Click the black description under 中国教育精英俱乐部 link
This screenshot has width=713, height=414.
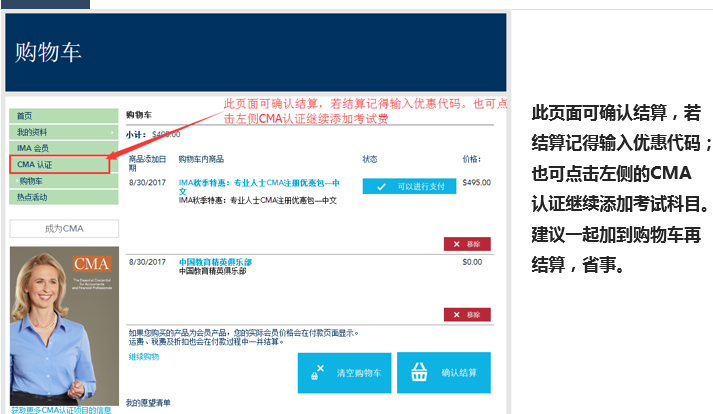(x=212, y=271)
